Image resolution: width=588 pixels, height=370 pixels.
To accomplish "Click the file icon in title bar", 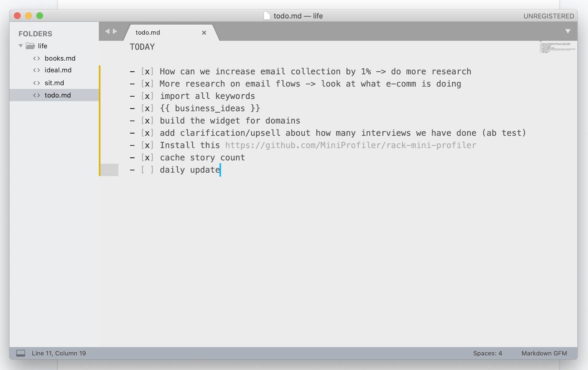I will (267, 16).
